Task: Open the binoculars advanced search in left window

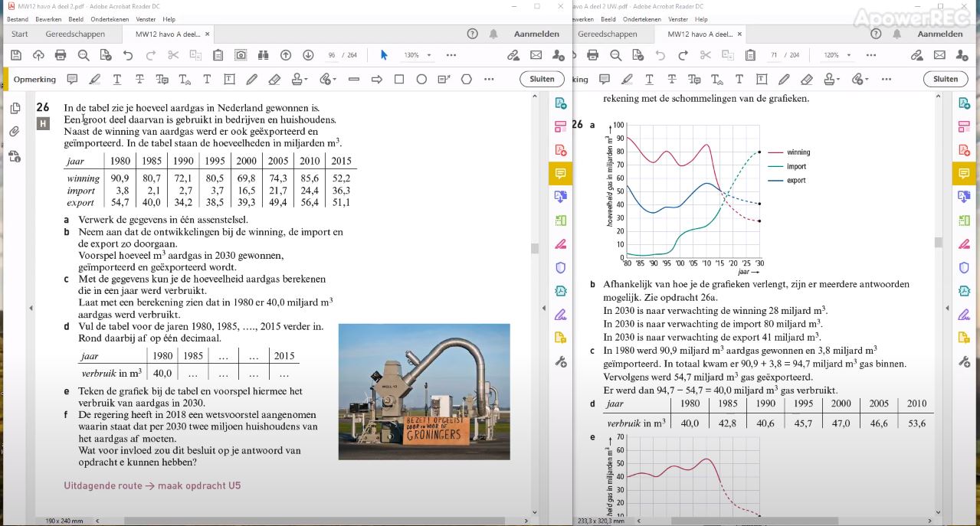Action: click(x=263, y=55)
